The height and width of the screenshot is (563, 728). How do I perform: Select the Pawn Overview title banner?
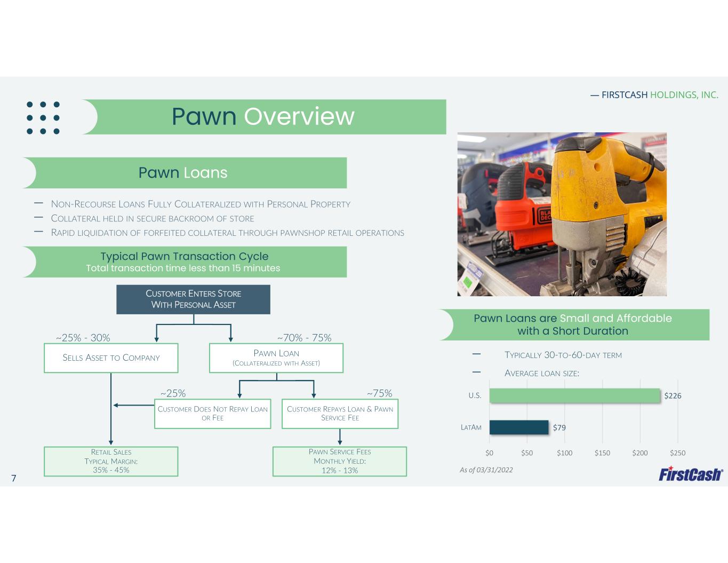click(x=263, y=116)
